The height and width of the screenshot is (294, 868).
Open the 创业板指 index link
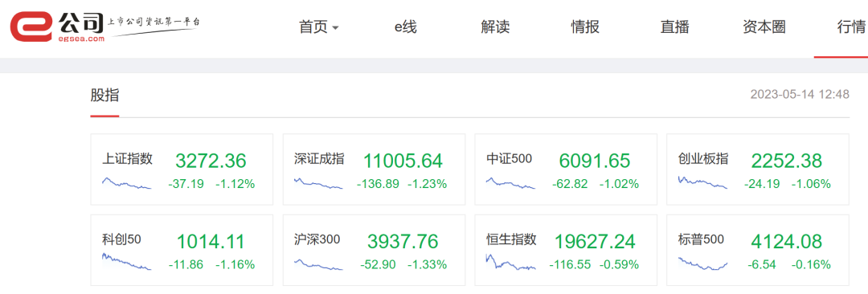coord(703,160)
